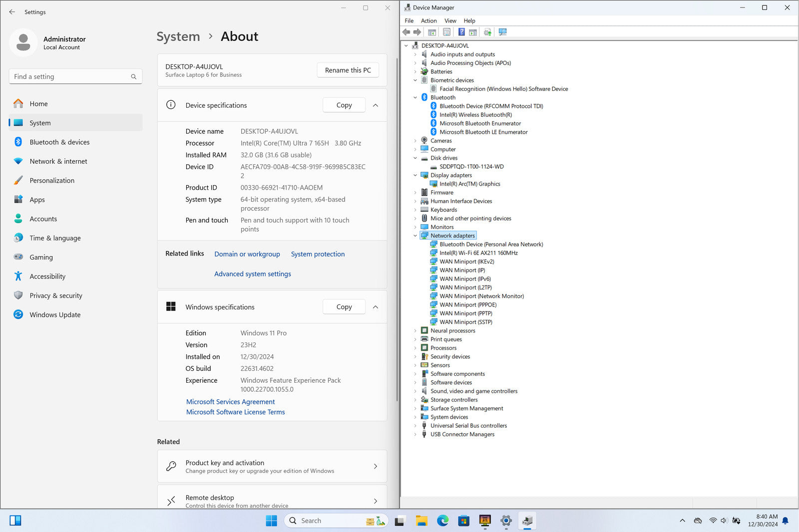
Task: Open the Action menu in Device Manager
Action: [x=428, y=21]
